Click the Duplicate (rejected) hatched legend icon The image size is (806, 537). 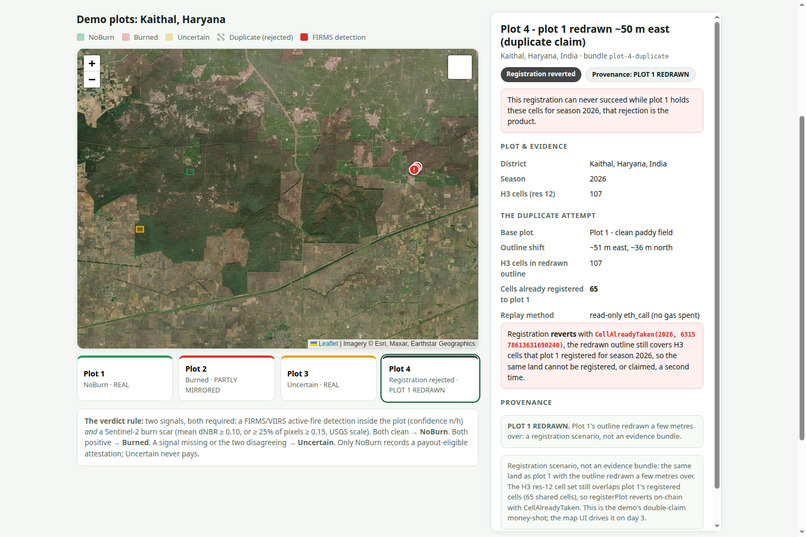[221, 37]
